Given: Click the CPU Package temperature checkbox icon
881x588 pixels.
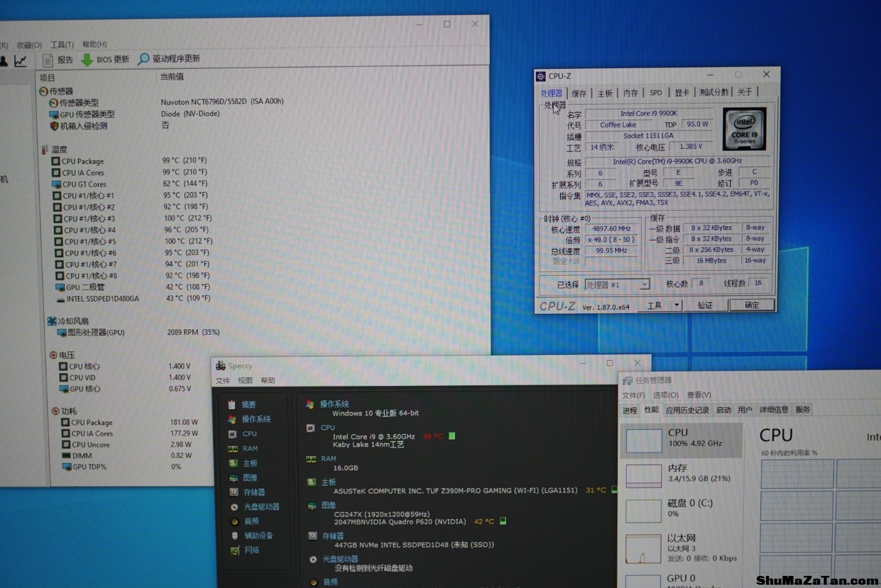Looking at the screenshot, I should point(56,161).
